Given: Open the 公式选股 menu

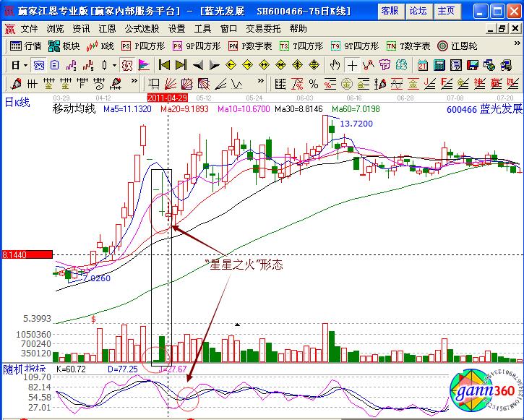Looking at the screenshot, I should pos(142,28).
